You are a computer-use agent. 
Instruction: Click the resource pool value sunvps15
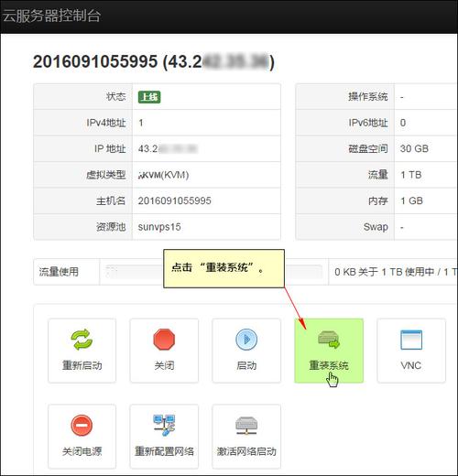[x=159, y=227]
